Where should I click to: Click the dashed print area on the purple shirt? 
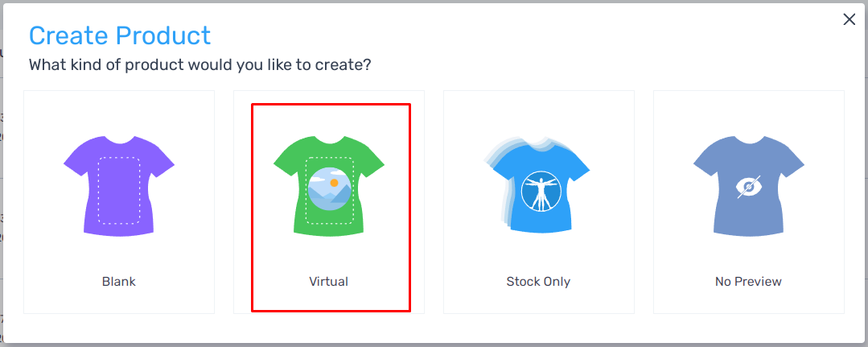pos(119,190)
